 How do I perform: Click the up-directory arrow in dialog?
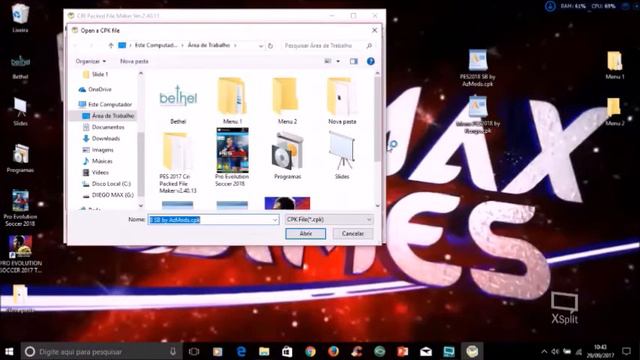(111, 45)
